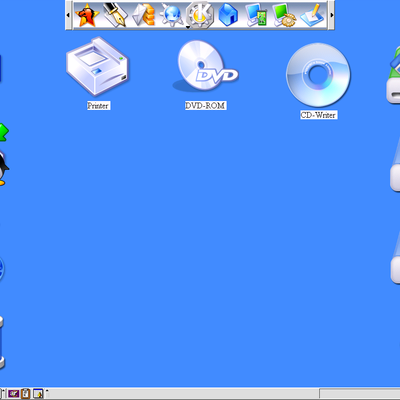
Task: Click the window-with-cone tray icon
Action: pos(38,394)
